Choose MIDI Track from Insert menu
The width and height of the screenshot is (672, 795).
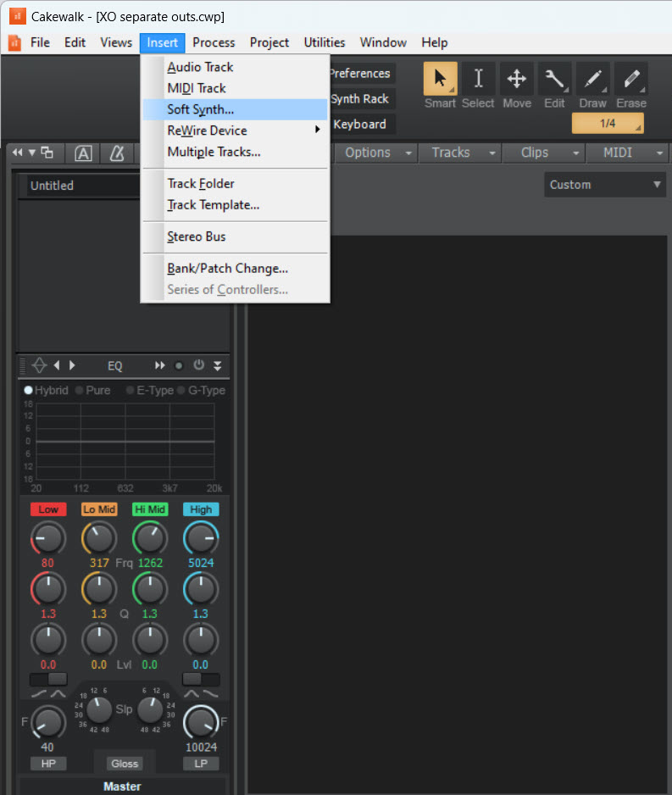235,88
